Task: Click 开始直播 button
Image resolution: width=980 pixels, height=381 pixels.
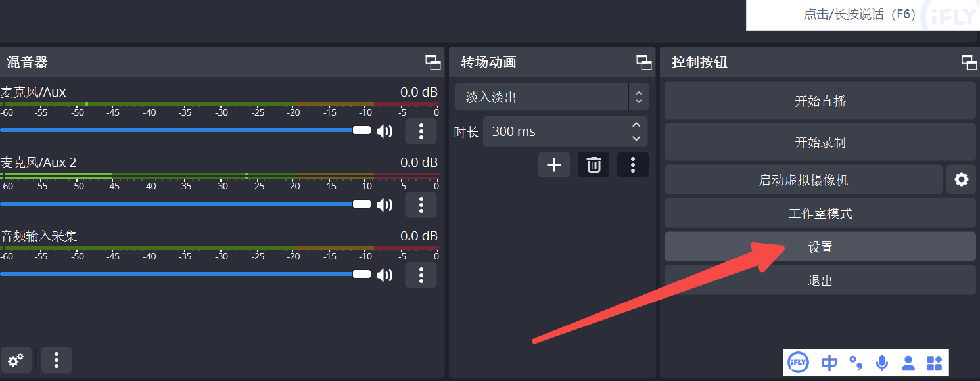Action: [820, 101]
